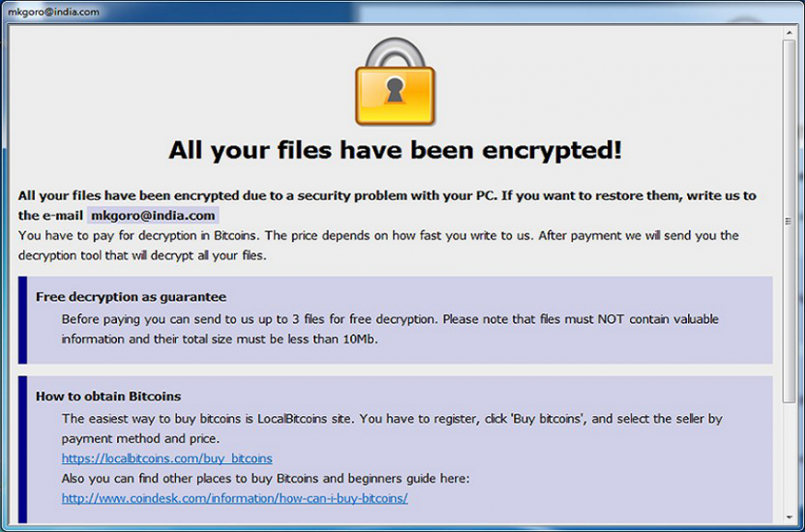
Task: Click the 'easiest way to buy bitcoins' text
Action: click(392, 429)
